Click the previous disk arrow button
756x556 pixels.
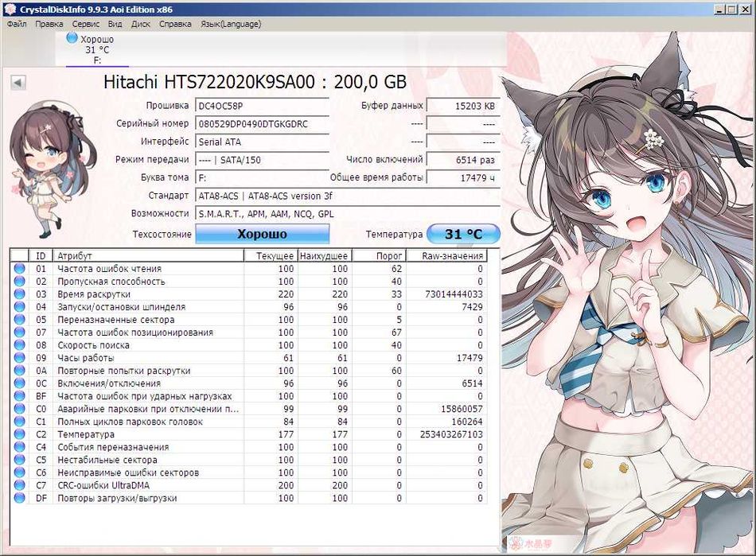(x=18, y=83)
